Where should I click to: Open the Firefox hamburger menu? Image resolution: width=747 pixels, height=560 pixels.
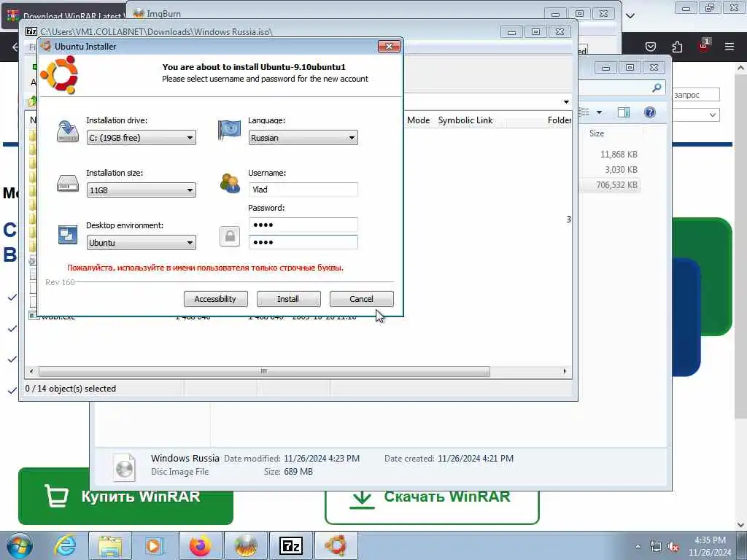[729, 47]
